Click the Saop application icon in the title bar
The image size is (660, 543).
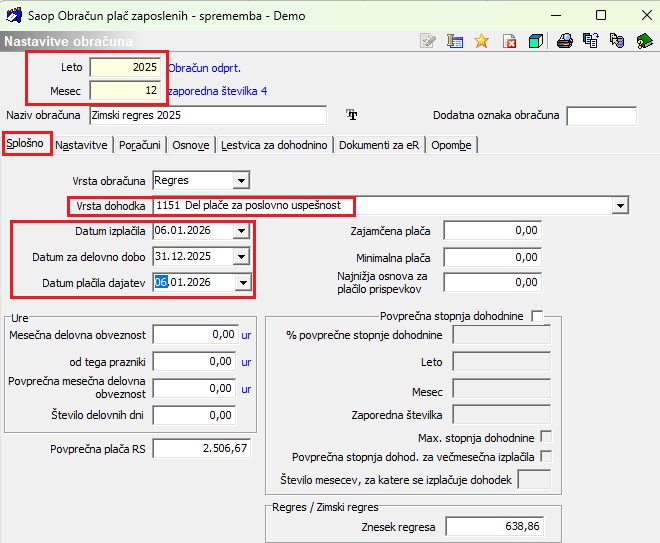point(13,16)
